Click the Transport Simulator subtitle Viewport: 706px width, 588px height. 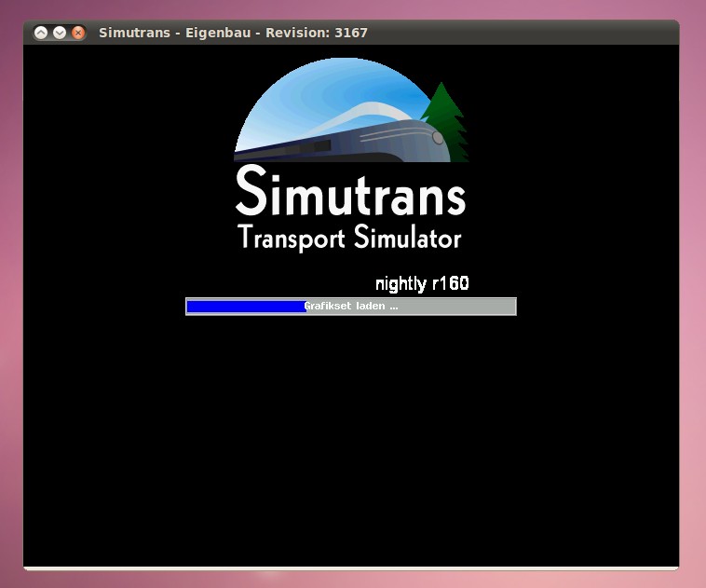pos(350,237)
